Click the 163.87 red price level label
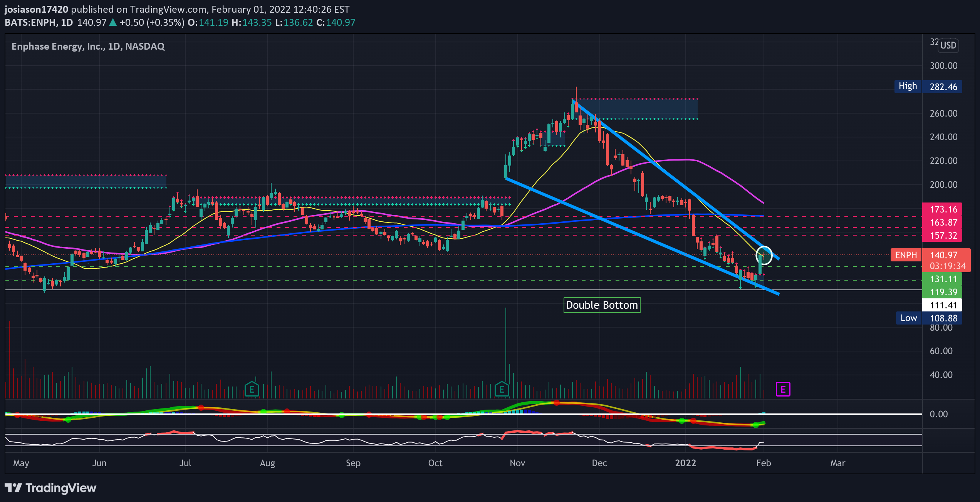 coord(942,223)
